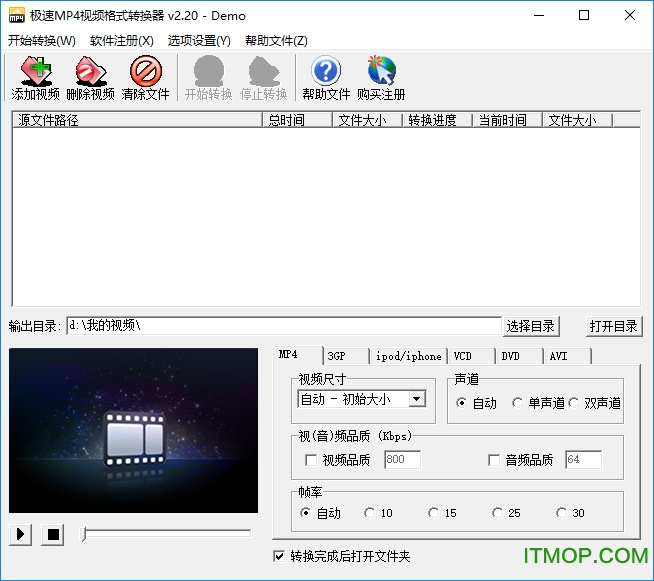Click the audio quality 64 field

click(584, 460)
